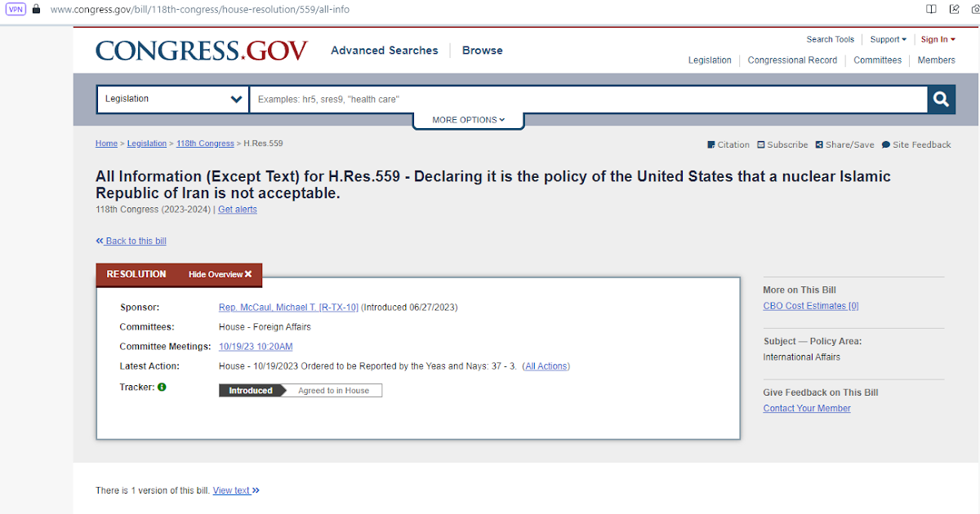The height and width of the screenshot is (514, 980).
Task: Open the Browse menu item
Action: 482,51
